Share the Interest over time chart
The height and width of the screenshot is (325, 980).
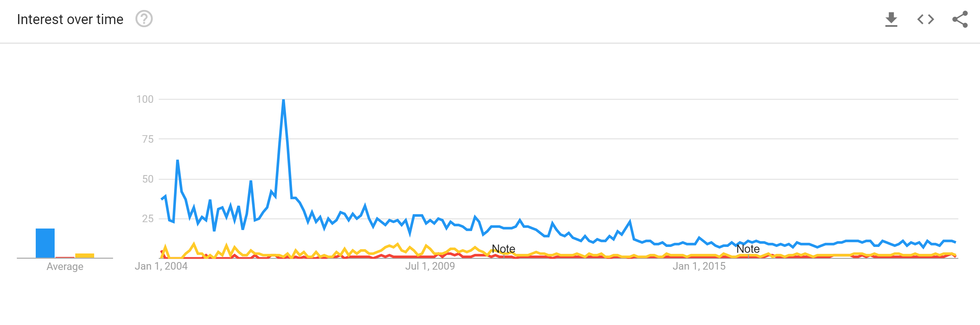click(x=960, y=19)
